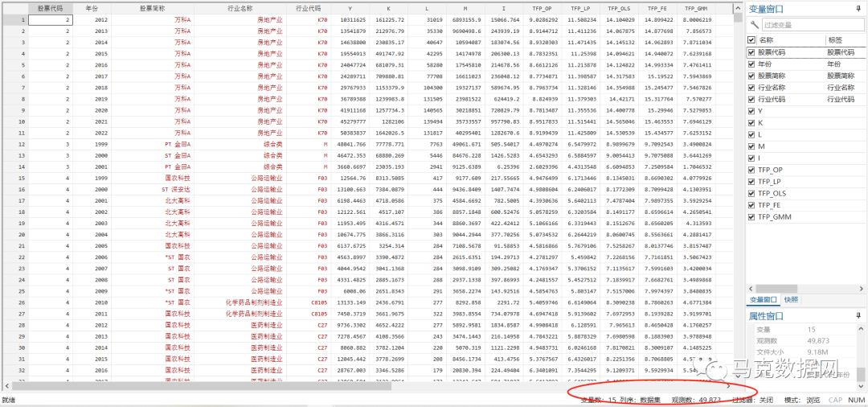
Task: Select the TFP_GMM column header
Action: click(x=696, y=9)
